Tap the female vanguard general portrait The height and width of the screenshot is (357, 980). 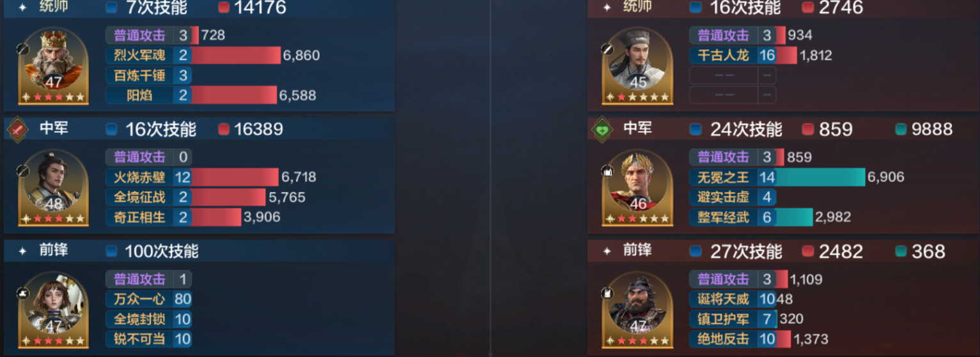click(x=54, y=310)
